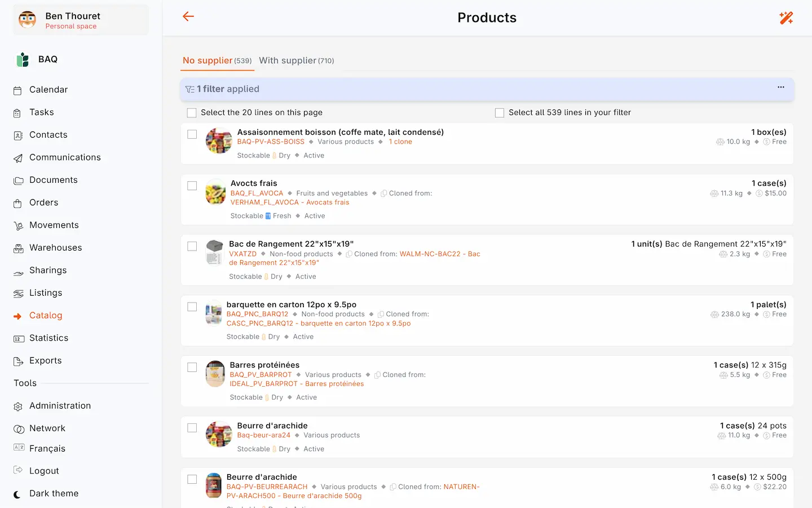Click the Administration gear icon
This screenshot has width=812, height=508.
(x=18, y=406)
